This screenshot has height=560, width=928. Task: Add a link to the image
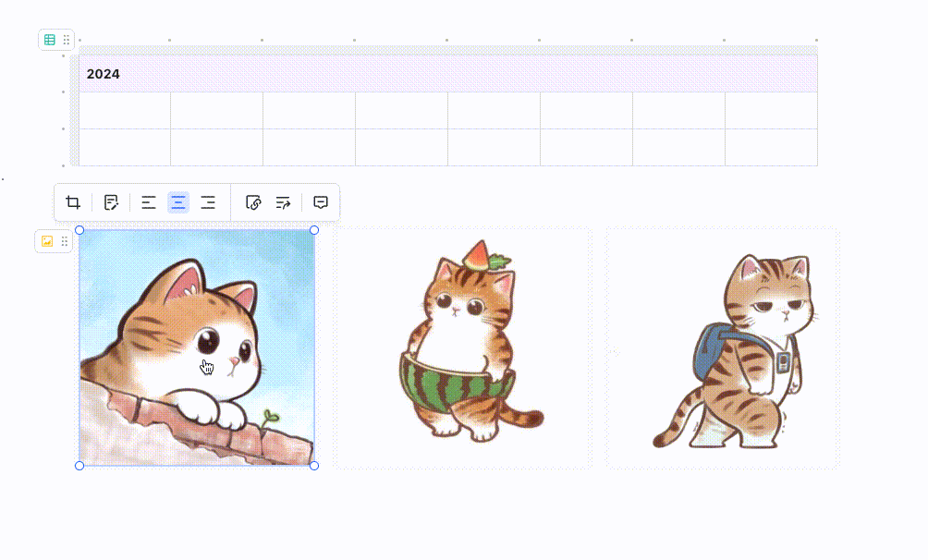pos(253,202)
